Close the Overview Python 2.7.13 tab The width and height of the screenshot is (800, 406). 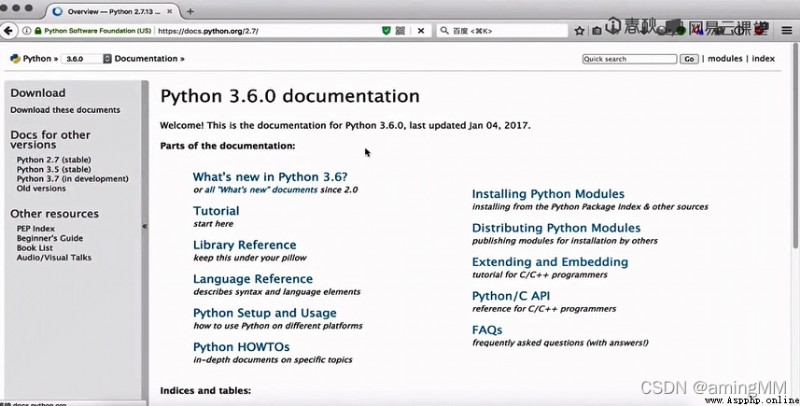point(170,11)
